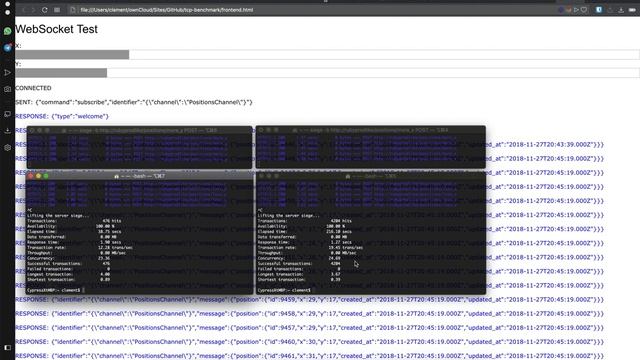Image resolution: width=640 pixels, height=360 pixels.
Task: Click the response line with id 9460
Action: (x=309, y=342)
